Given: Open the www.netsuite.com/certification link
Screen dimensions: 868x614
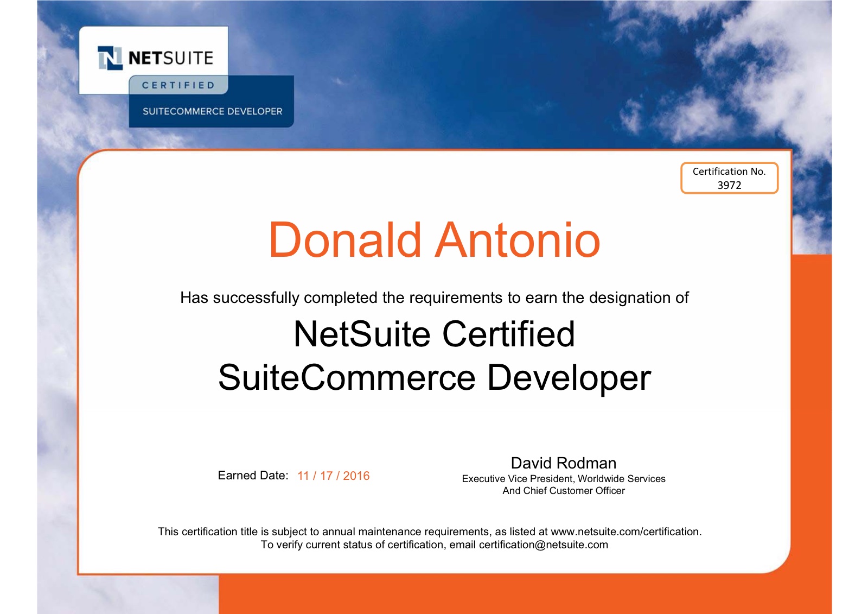Looking at the screenshot, I should point(625,531).
